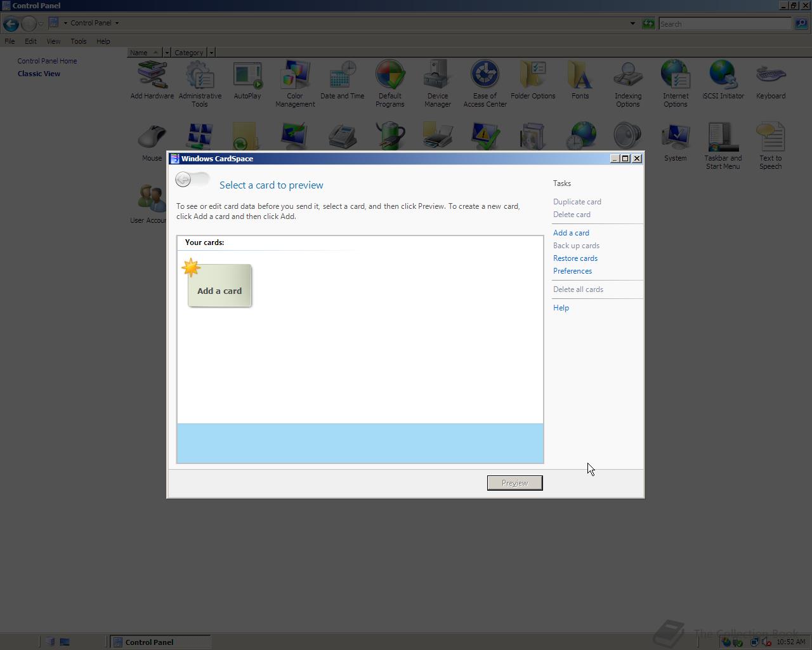Image resolution: width=812 pixels, height=650 pixels.
Task: Click Add a card task link
Action: [571, 233]
